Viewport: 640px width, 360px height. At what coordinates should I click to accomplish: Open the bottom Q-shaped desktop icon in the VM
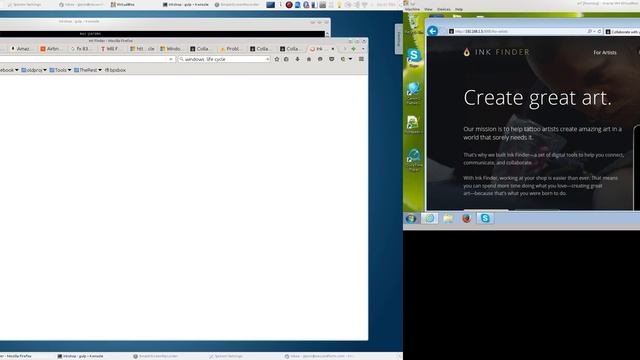(x=413, y=160)
